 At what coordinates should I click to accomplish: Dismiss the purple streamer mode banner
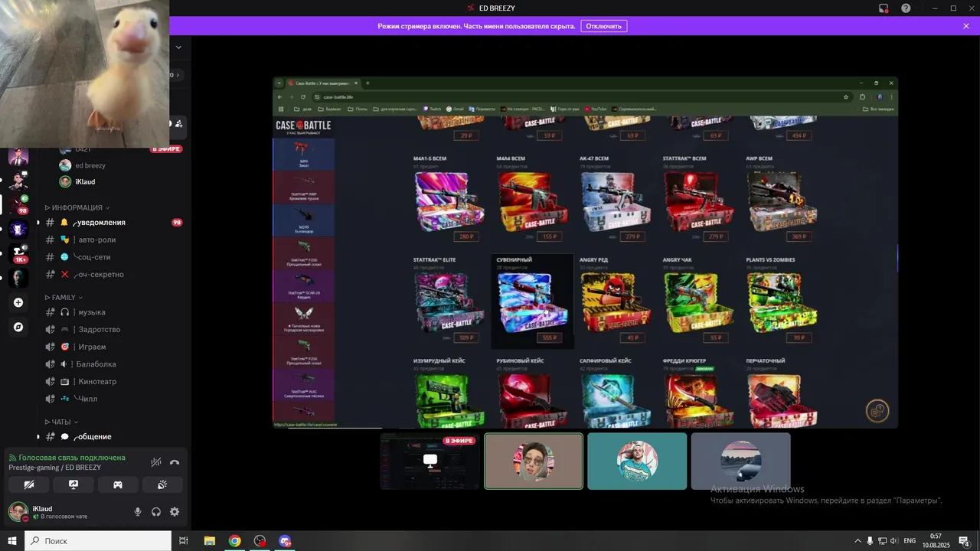[966, 26]
